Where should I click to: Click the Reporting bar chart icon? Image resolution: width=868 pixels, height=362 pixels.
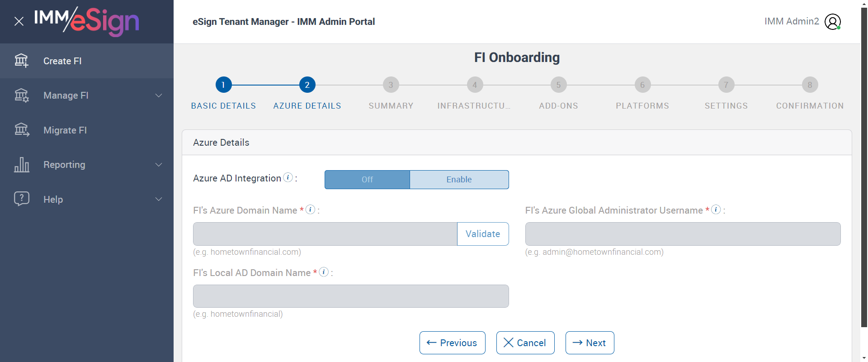click(21, 165)
